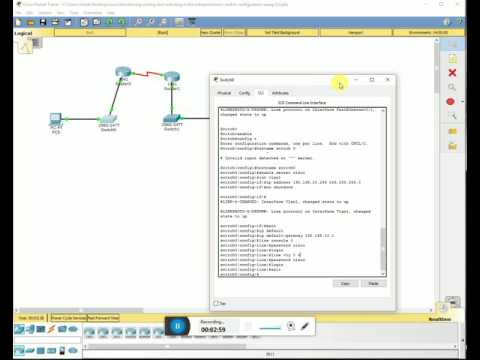Toggle the Top checkbox in Switch0 window

tap(216, 303)
